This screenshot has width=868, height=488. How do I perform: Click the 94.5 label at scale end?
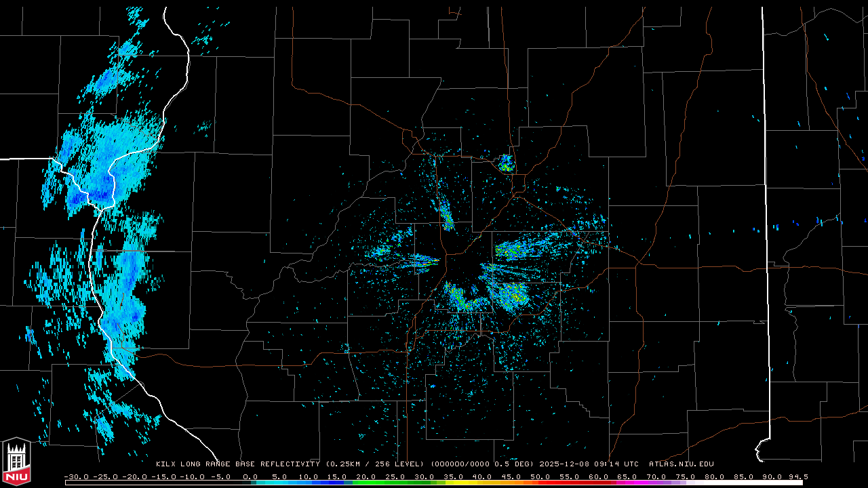(x=797, y=477)
